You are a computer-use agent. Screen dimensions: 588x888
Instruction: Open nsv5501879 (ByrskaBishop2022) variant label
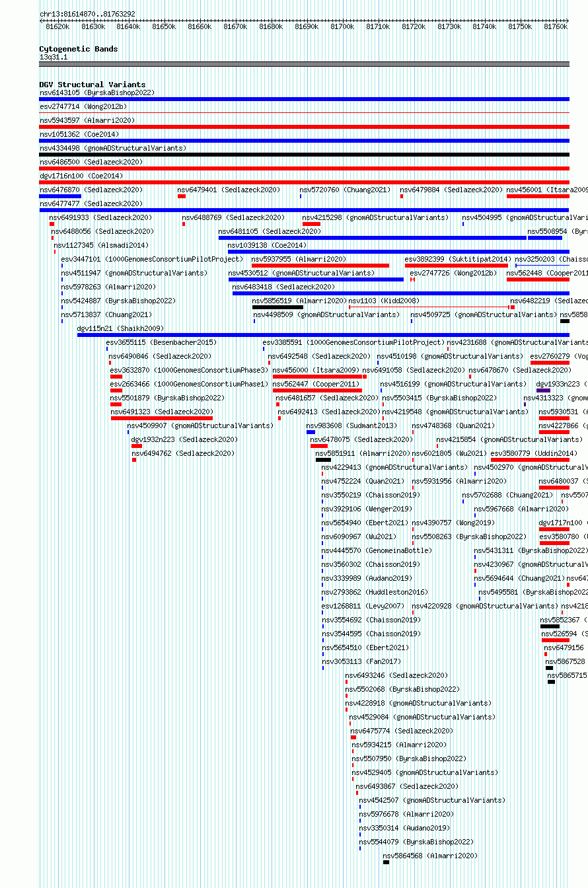(x=167, y=398)
